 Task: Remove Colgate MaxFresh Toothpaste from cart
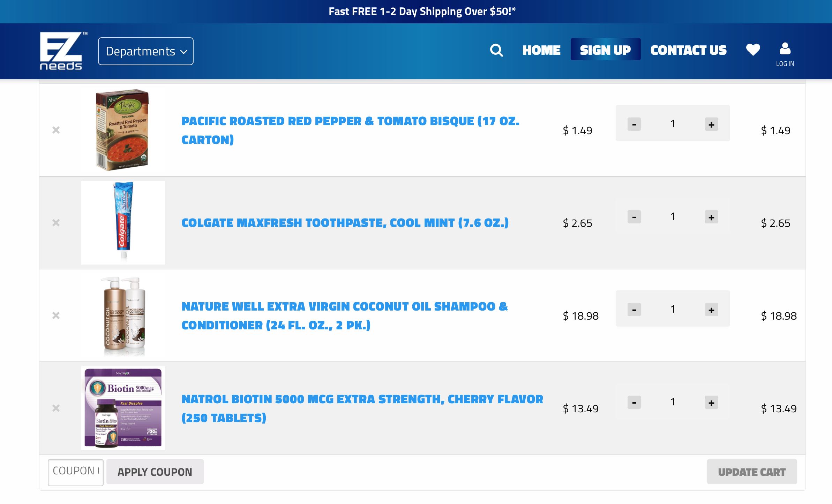point(56,223)
